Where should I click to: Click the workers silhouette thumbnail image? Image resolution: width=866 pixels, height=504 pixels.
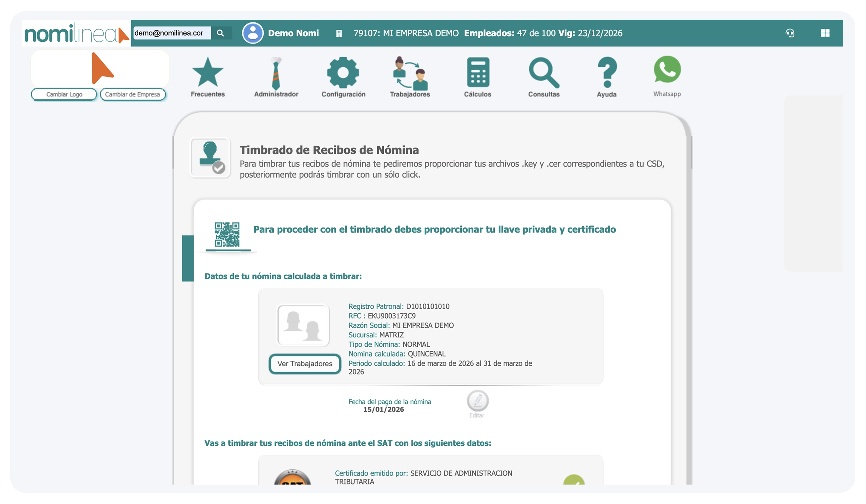click(303, 325)
